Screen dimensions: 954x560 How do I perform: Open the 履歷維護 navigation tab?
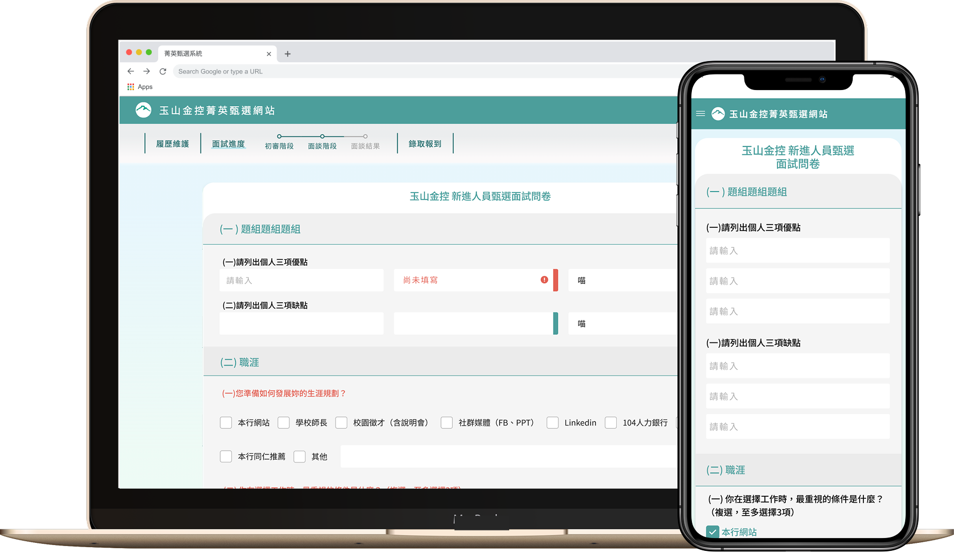pyautogui.click(x=173, y=144)
